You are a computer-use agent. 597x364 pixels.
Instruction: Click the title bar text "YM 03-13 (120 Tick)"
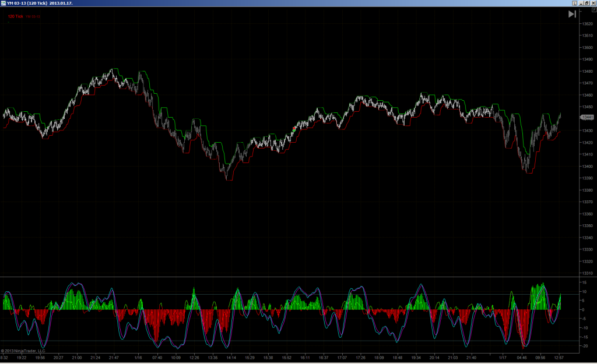(x=27, y=3)
